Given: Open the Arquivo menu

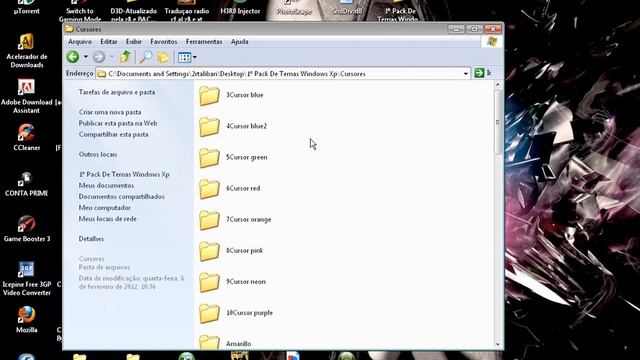Looking at the screenshot, I should [x=80, y=42].
